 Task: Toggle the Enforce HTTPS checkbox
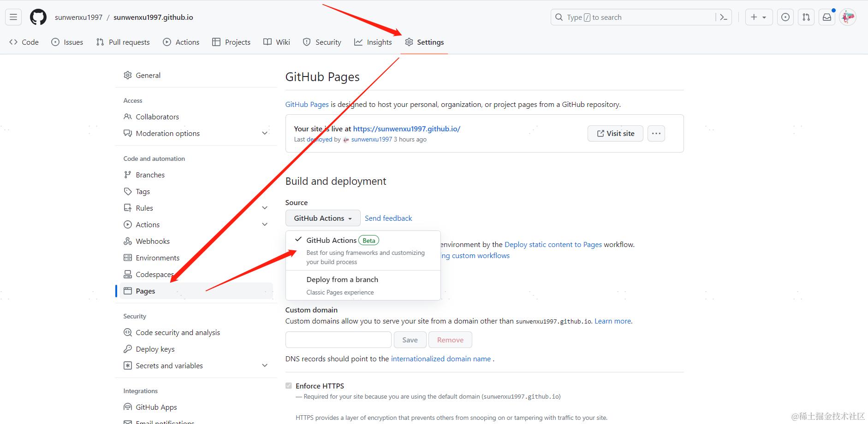pyautogui.click(x=289, y=386)
